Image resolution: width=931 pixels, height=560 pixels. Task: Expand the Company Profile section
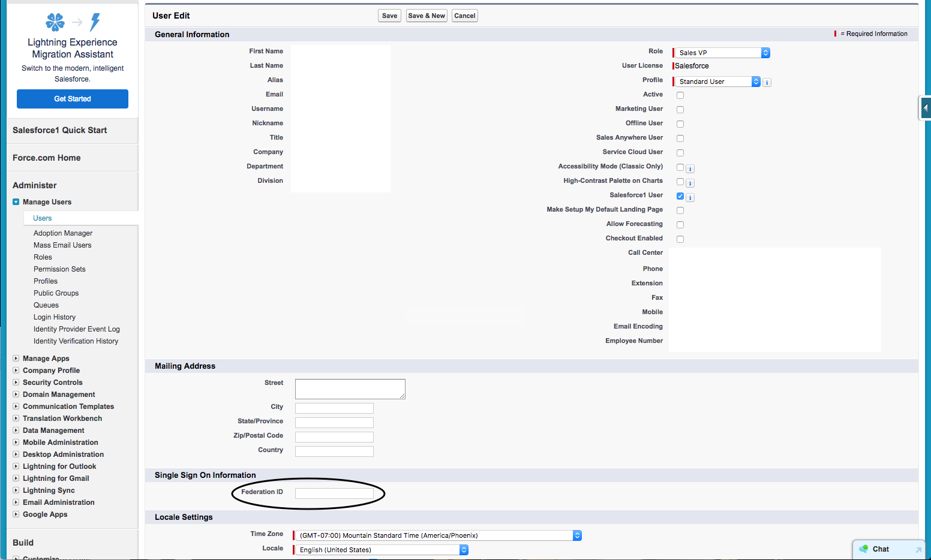16,371
